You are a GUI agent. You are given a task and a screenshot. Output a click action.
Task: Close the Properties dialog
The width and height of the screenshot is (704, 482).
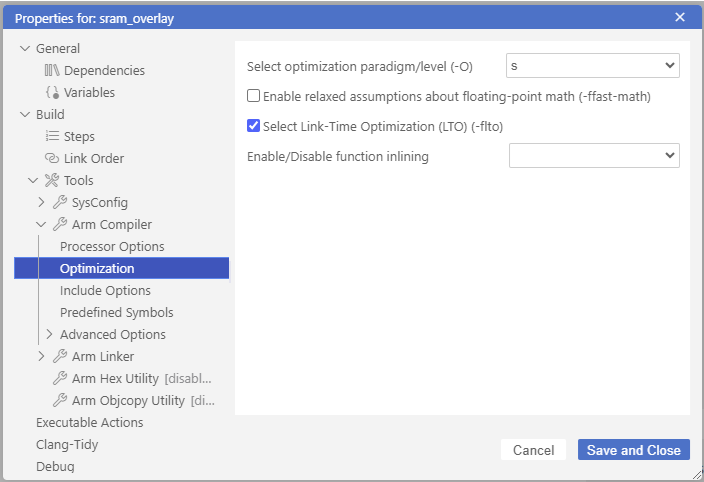(x=680, y=17)
